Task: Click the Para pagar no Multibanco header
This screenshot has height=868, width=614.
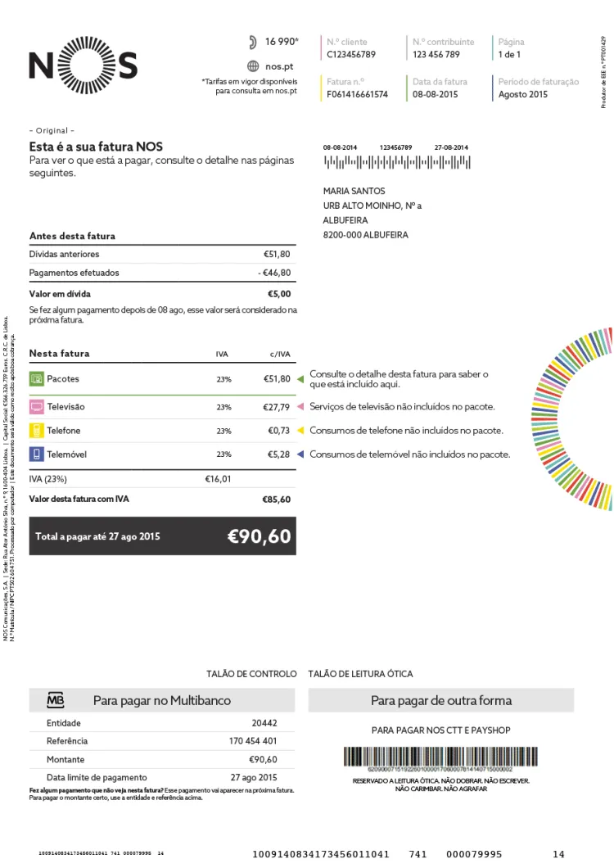Action: pos(162,700)
